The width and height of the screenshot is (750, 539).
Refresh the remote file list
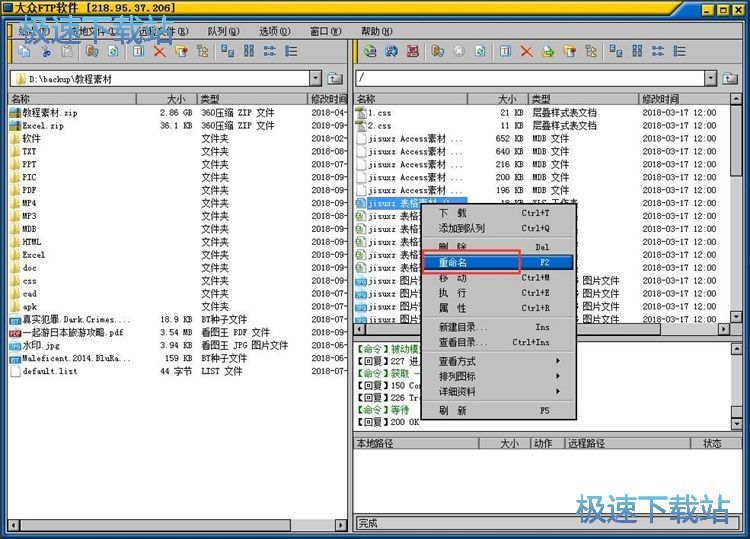tap(480, 51)
